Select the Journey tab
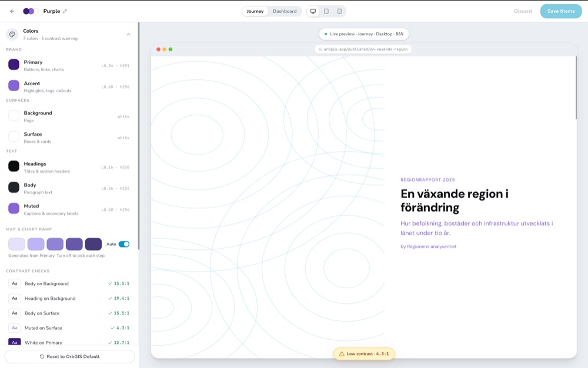Screen dimensions: 588x368 (255, 11)
